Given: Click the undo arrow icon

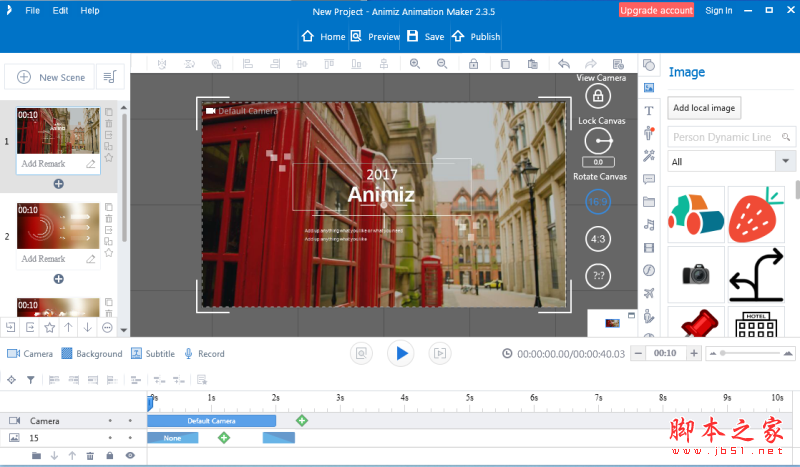Looking at the screenshot, I should click(x=564, y=64).
